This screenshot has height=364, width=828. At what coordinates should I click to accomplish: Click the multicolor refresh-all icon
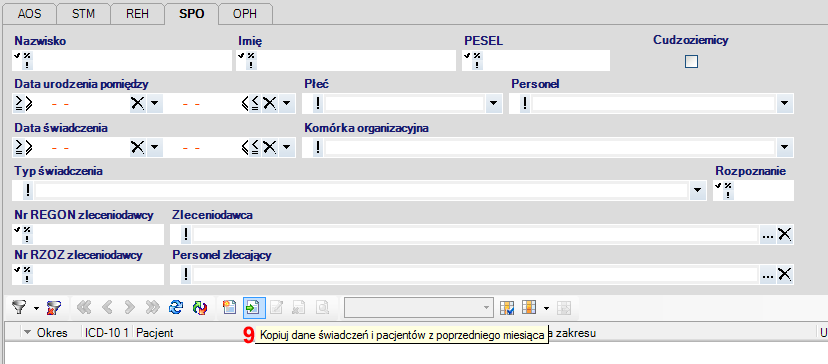coord(200,307)
